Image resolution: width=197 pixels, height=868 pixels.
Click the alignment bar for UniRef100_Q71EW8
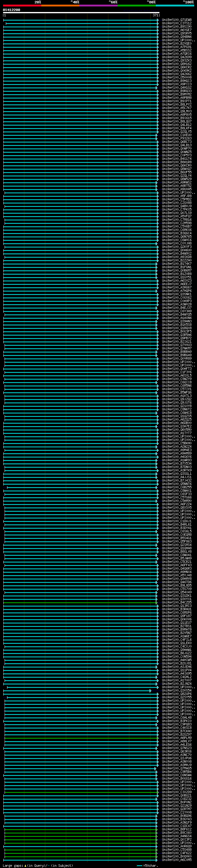pyautogui.click(x=81, y=20)
